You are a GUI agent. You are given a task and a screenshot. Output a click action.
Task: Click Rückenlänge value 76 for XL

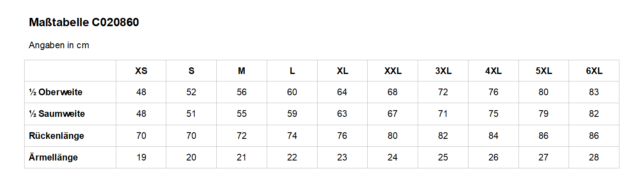coord(342,136)
